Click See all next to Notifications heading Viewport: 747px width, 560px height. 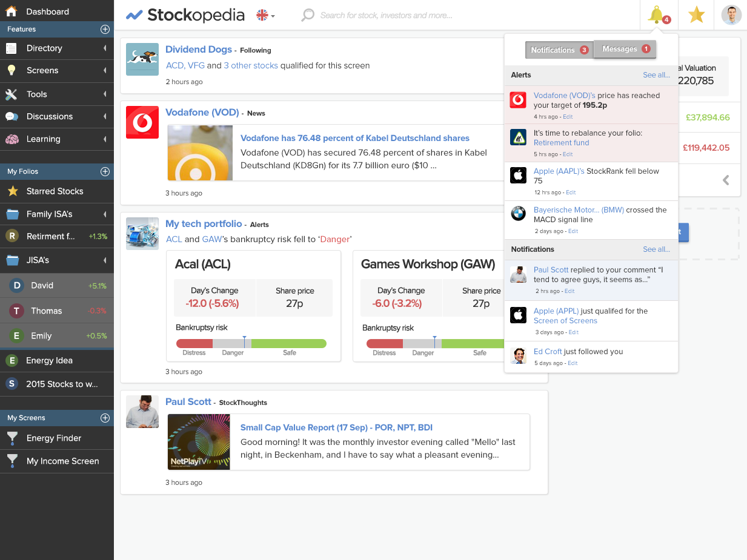pyautogui.click(x=657, y=249)
